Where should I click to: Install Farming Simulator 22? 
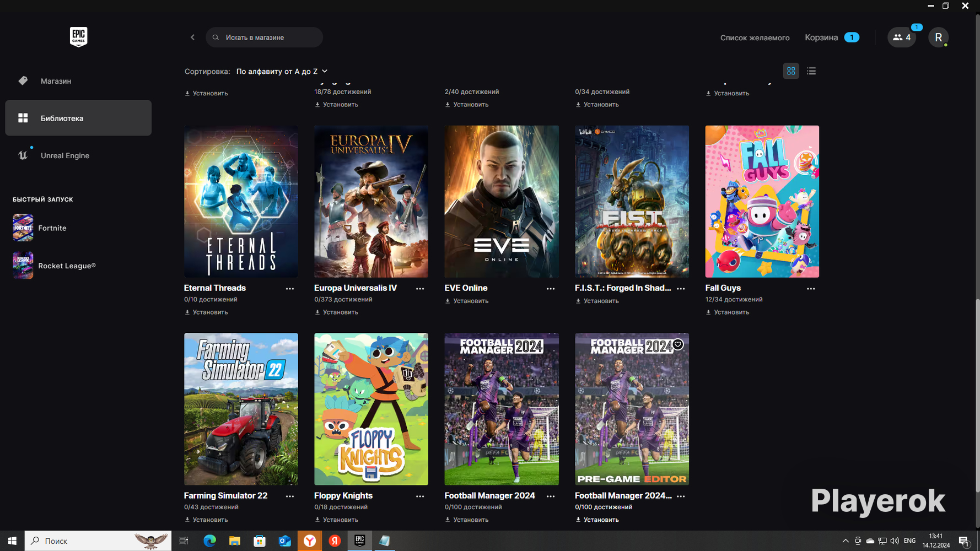click(206, 520)
